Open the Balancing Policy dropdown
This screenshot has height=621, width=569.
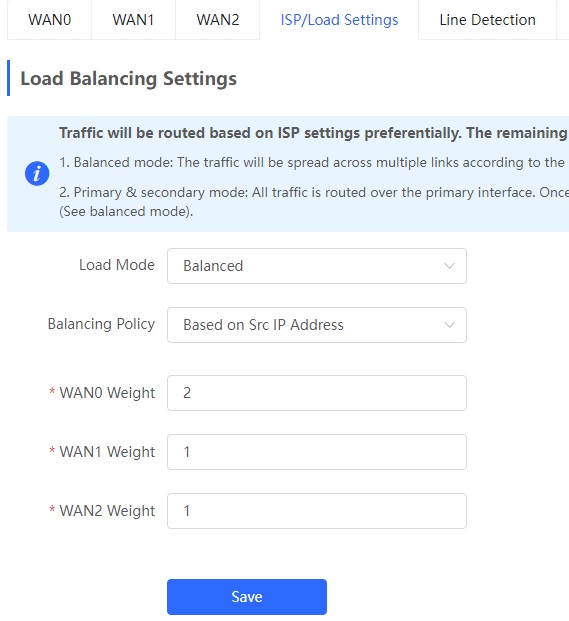coord(317,325)
